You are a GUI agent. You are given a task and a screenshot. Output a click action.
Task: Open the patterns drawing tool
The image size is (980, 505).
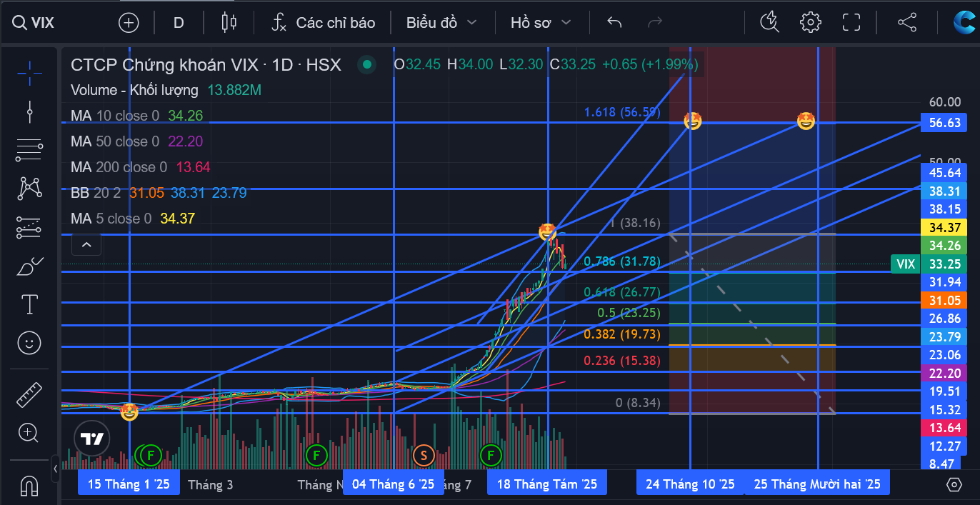pyautogui.click(x=29, y=188)
